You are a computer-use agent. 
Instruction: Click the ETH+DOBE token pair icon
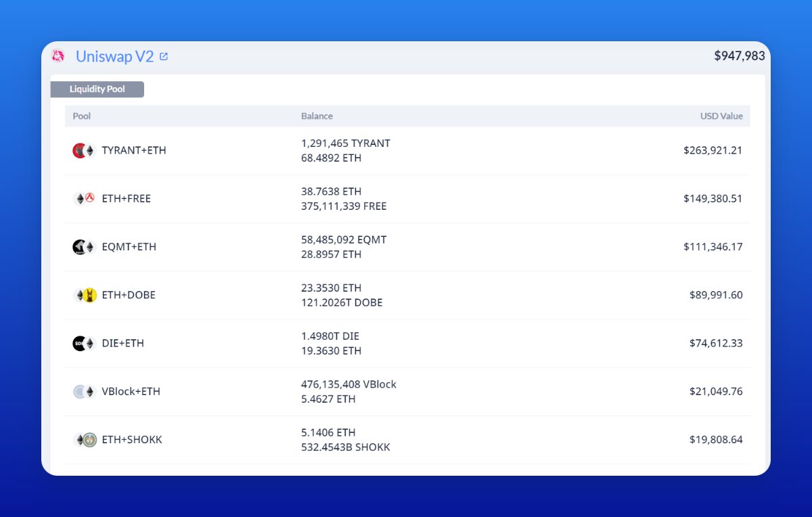coord(84,295)
